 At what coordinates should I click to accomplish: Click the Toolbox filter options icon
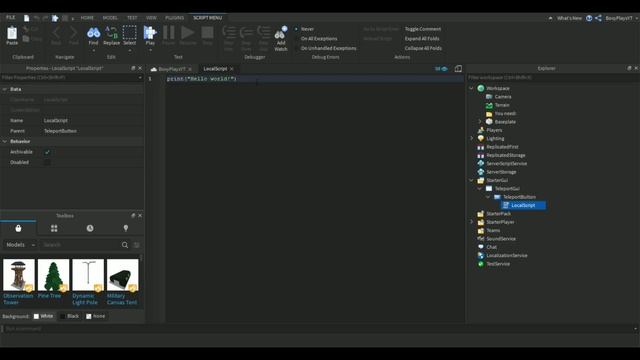[x=136, y=245]
